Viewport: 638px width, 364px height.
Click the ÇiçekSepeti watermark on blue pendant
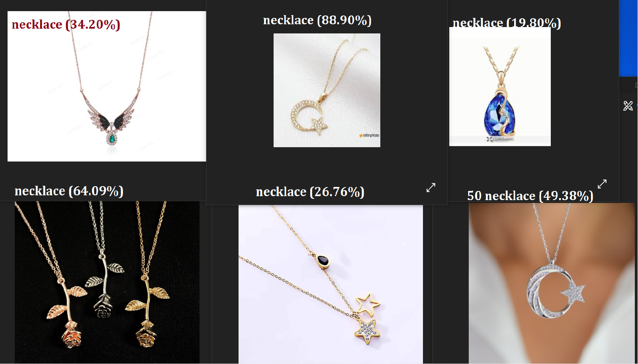(500, 139)
